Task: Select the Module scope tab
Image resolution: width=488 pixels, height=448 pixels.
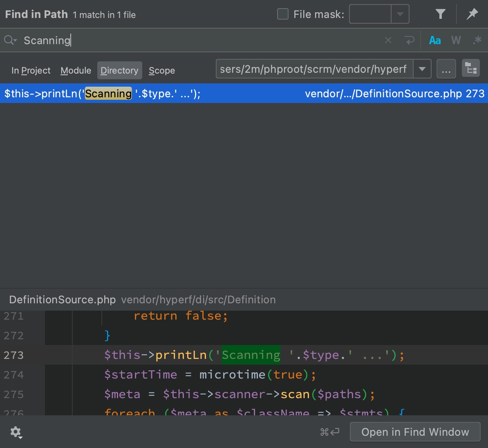Action: (76, 70)
